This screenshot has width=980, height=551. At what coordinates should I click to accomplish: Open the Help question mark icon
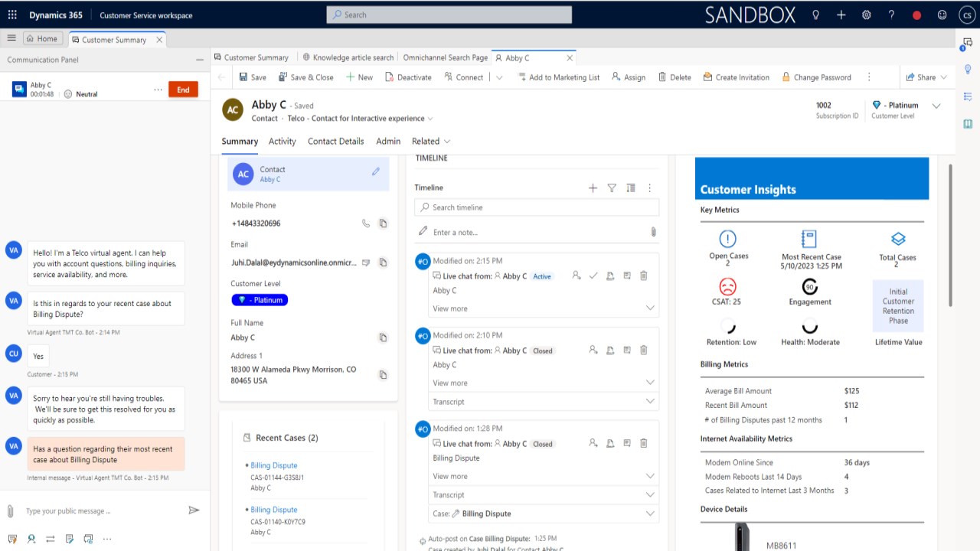tap(892, 15)
